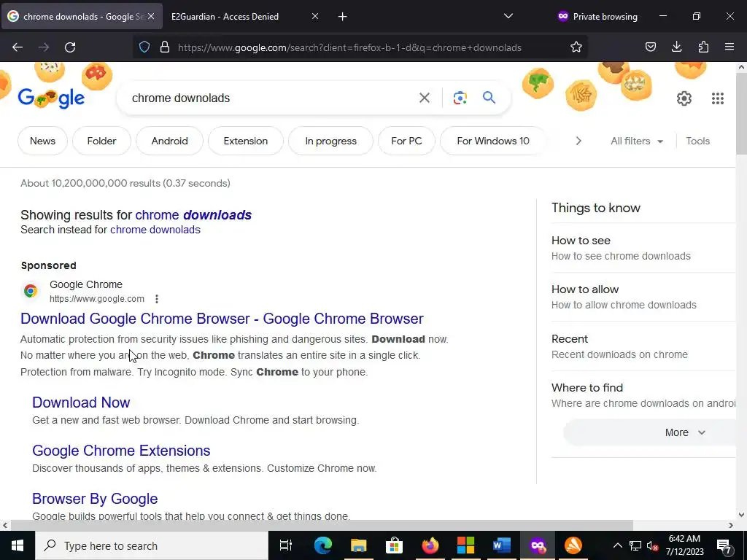
Task: Open Download Google Chrome Browser ad link
Action: click(x=222, y=319)
